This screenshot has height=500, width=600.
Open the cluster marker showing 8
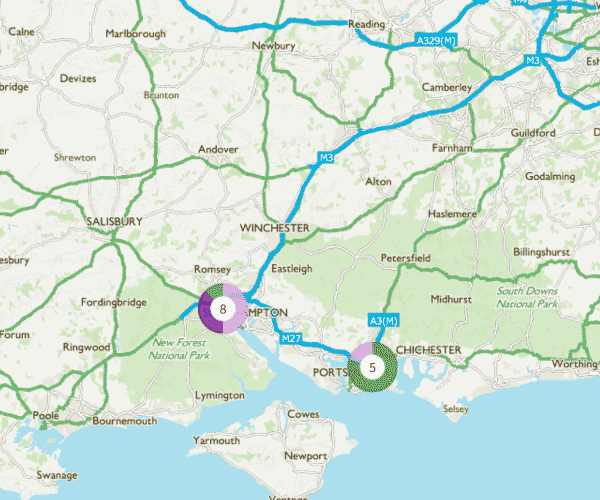(223, 309)
